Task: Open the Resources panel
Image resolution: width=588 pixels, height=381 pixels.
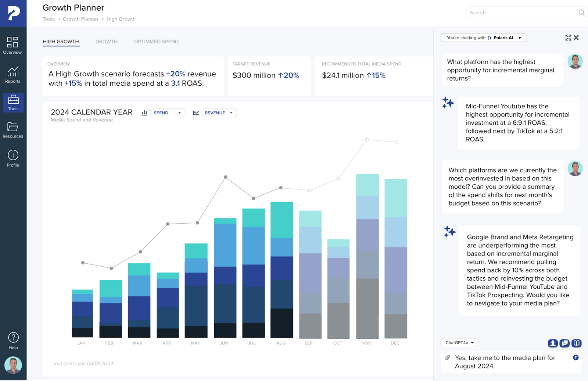Action: point(13,130)
